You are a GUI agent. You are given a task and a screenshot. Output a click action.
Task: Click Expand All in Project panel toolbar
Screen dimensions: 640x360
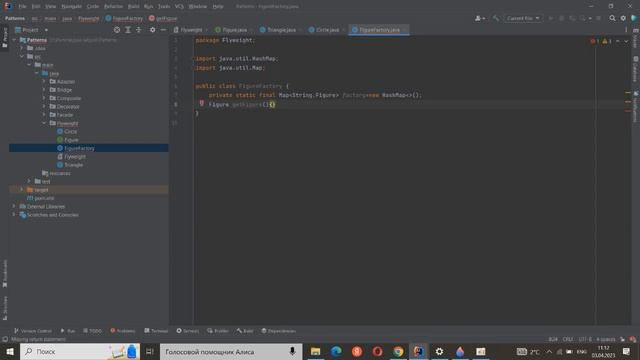[128, 30]
